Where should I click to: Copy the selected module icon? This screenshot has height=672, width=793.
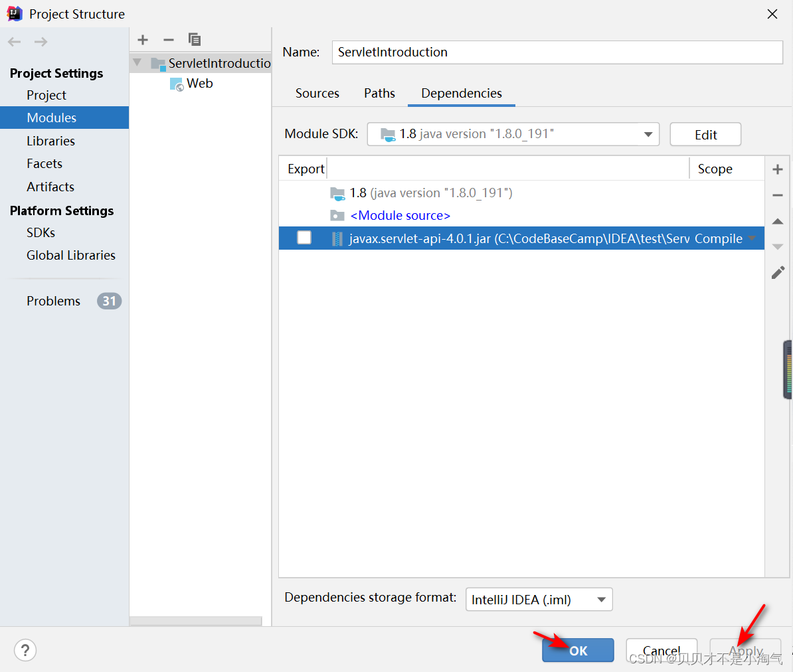point(194,39)
